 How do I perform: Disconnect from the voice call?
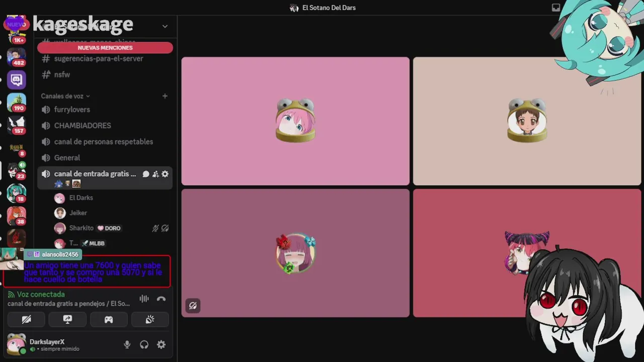point(161,299)
